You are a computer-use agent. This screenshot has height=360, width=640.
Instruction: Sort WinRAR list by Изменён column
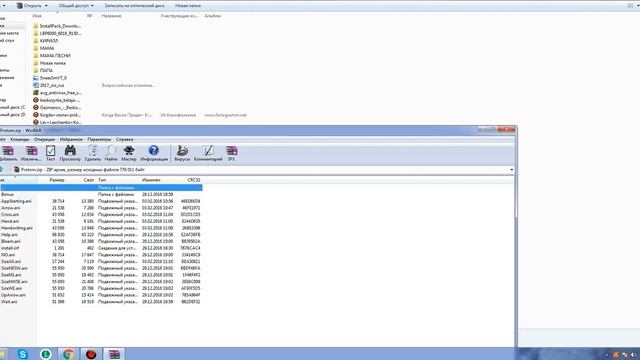pyautogui.click(x=151, y=180)
